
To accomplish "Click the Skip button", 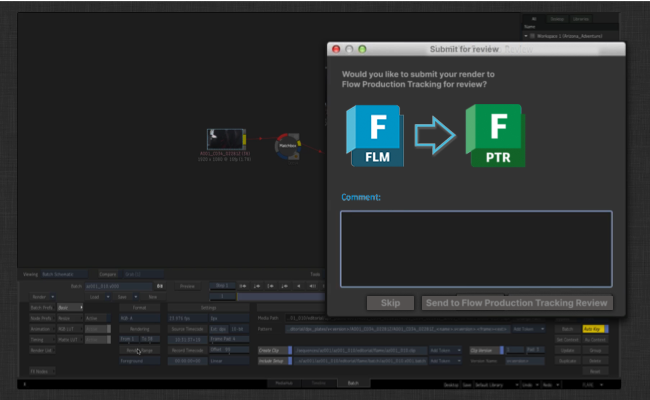I will (x=390, y=303).
